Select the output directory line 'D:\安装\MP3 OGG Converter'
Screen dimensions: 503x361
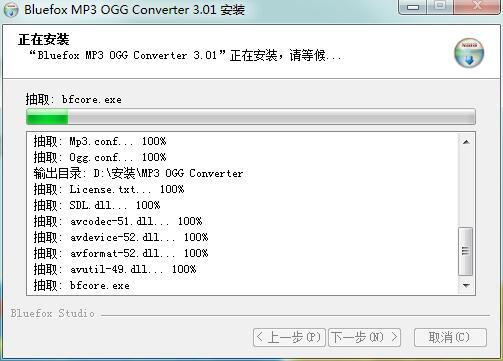[138, 173]
